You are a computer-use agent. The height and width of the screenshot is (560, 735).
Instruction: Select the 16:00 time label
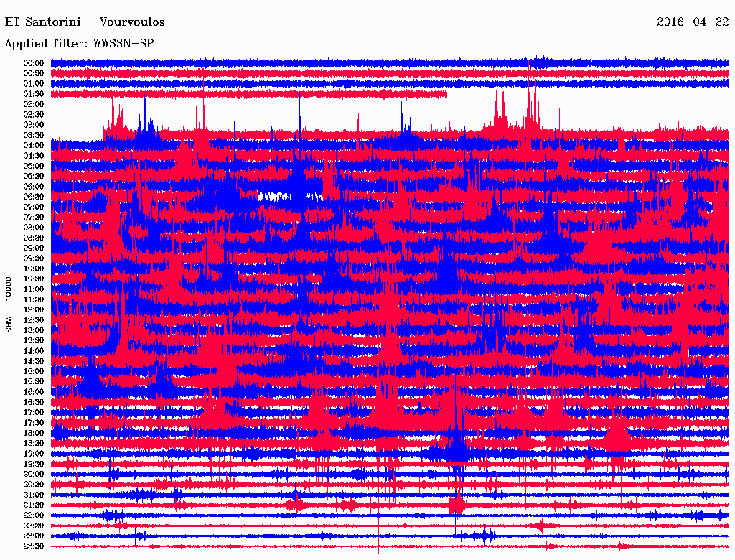click(34, 392)
